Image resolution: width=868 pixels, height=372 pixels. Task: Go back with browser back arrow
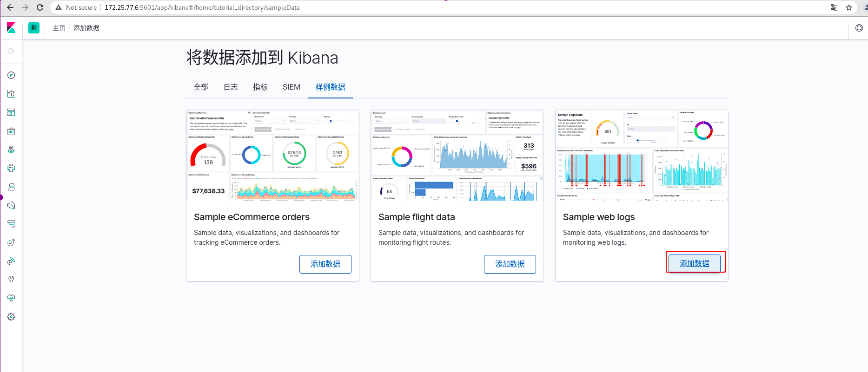[x=10, y=7]
